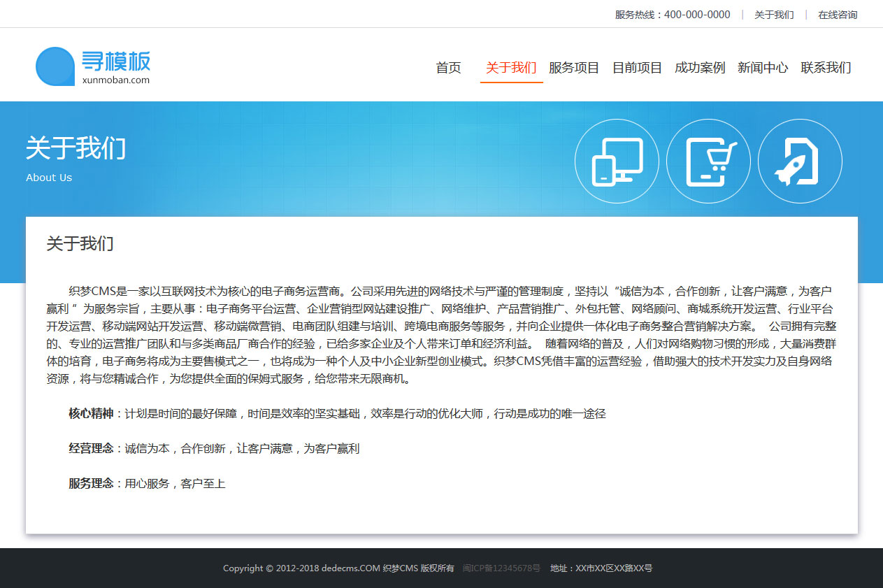Open the 在线咨询 top bar link
This screenshot has width=883, height=588.
838,15
